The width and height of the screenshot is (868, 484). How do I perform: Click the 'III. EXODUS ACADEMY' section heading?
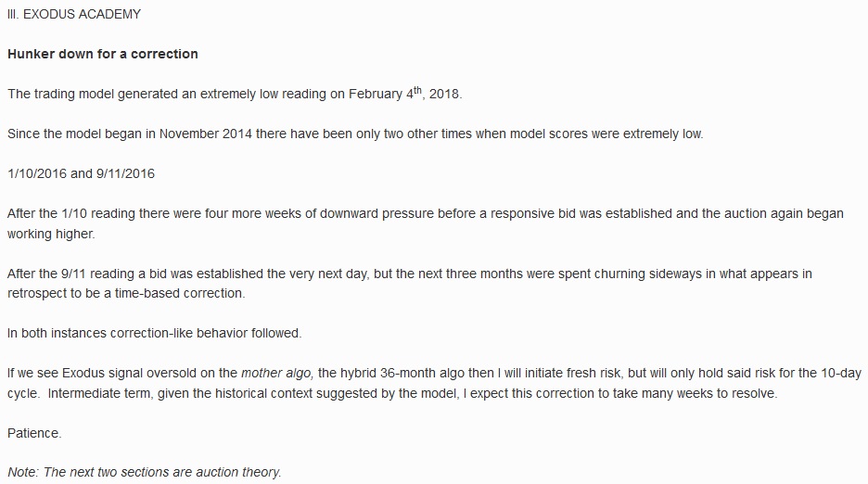[x=74, y=15]
